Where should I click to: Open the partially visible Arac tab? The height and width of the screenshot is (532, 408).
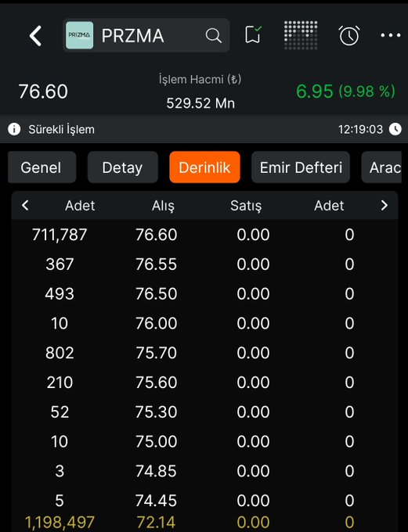tap(381, 167)
